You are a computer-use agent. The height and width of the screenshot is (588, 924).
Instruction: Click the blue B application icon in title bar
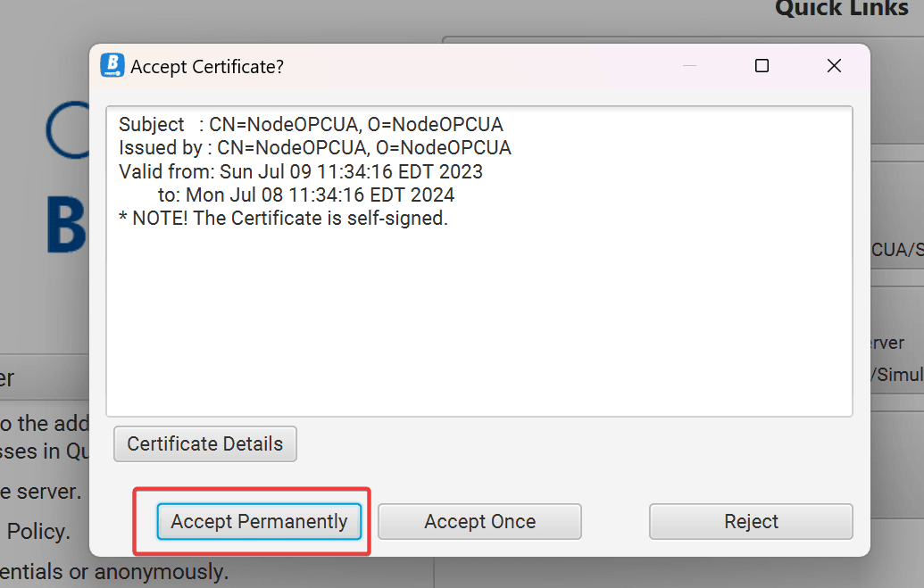(111, 65)
